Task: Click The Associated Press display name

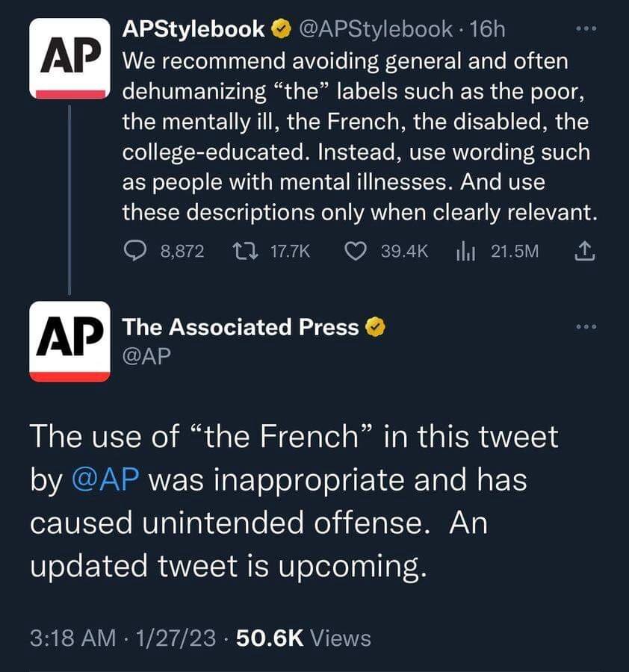Action: (241, 327)
